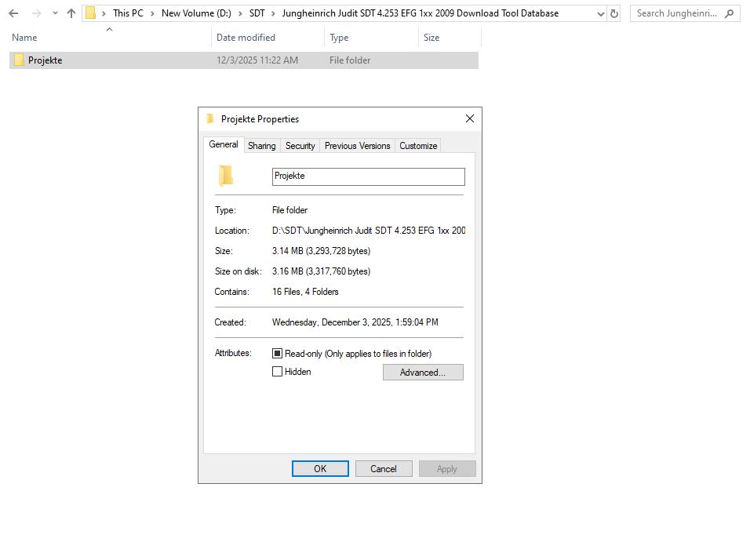Confirm with the OK button
This screenshot has width=750, height=560.
coord(320,469)
